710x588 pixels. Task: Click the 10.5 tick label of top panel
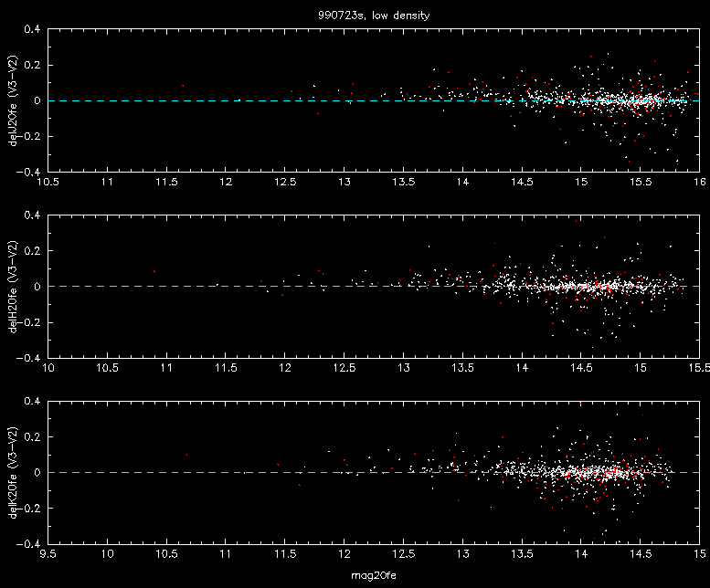pyautogui.click(x=48, y=182)
